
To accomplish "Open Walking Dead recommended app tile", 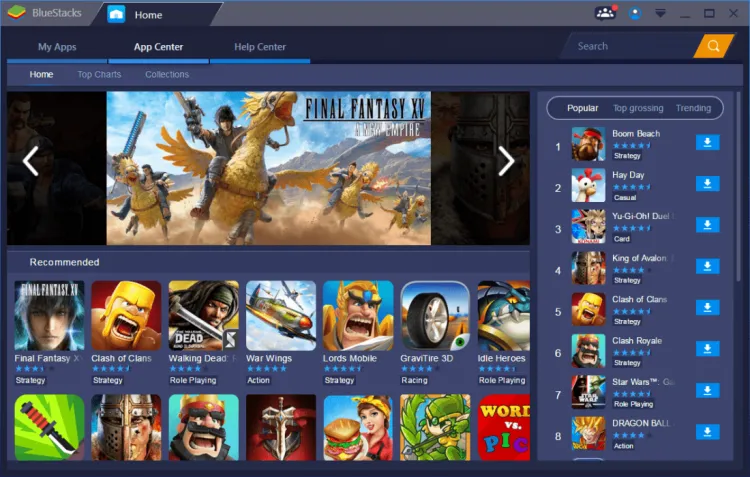I will [x=204, y=316].
